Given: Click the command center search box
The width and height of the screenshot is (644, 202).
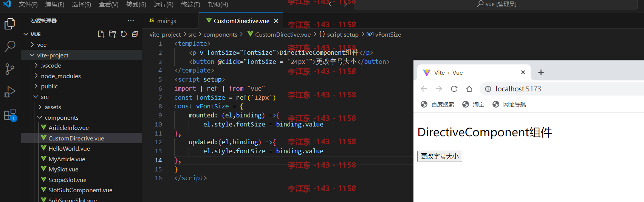Looking at the screenshot, I should tap(497, 4).
